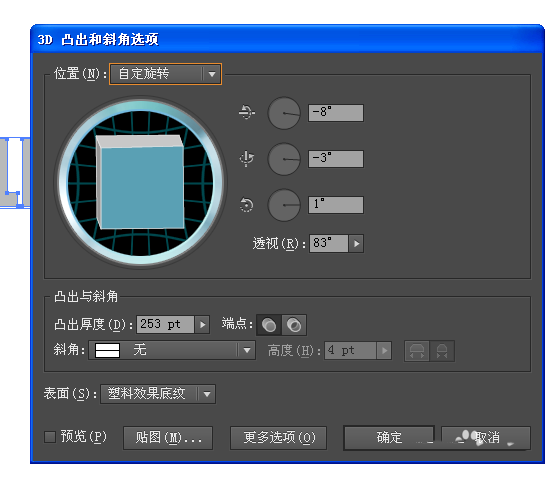Click the bevel shape preview swatch
The image size is (550, 488).
pos(107,350)
